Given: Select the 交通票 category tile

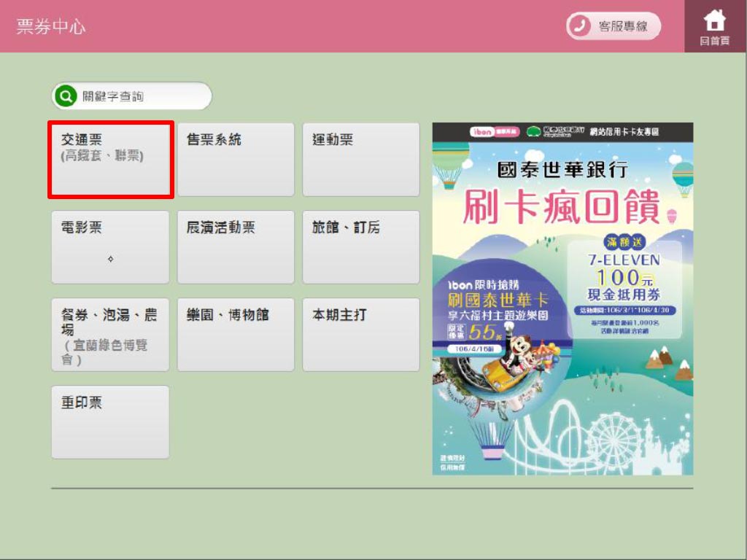Looking at the screenshot, I should 111,160.
